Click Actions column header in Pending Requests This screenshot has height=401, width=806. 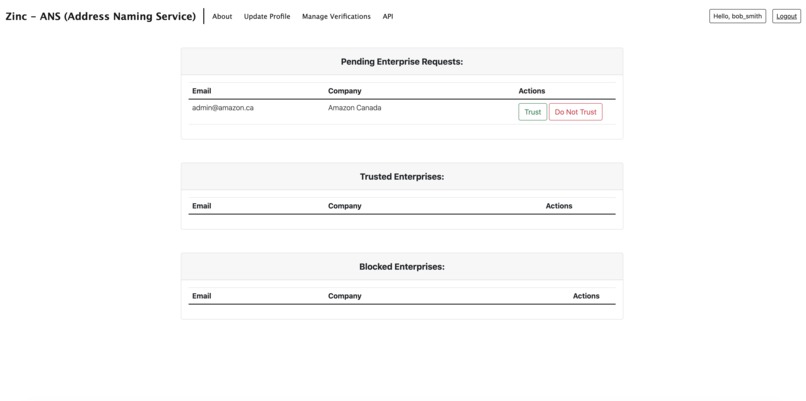532,91
